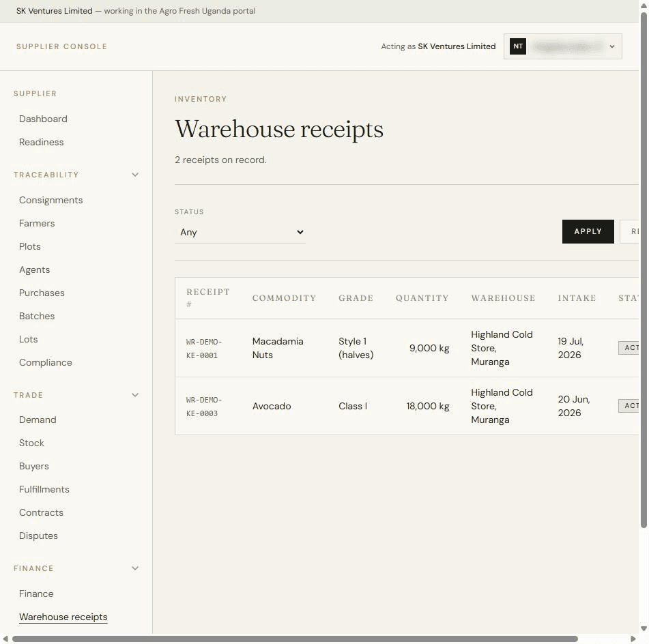The image size is (649, 644).
Task: Click the Quantity column header
Action: (422, 298)
